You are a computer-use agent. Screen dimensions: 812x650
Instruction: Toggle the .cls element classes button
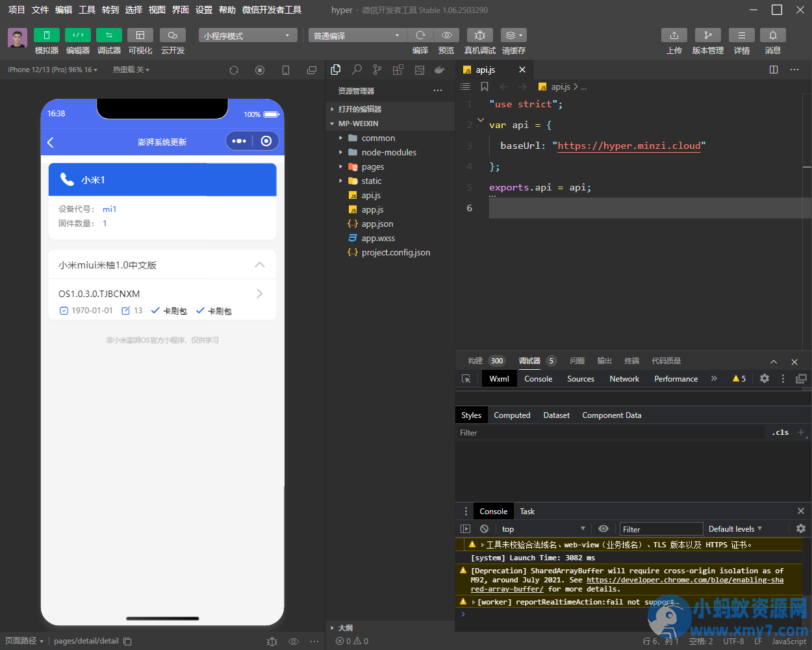[x=780, y=432]
